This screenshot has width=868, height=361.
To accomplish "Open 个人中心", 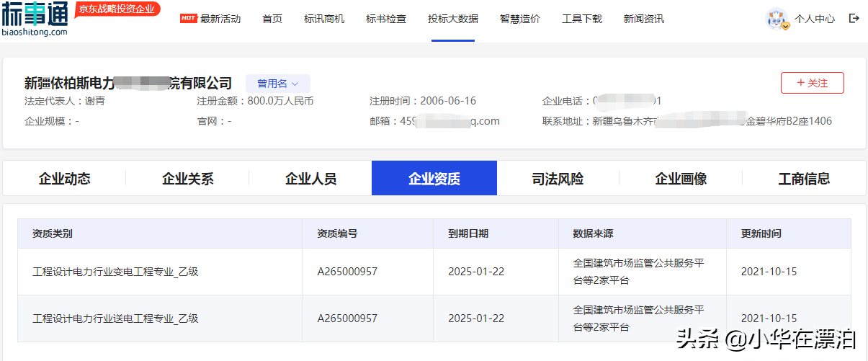I will (815, 19).
